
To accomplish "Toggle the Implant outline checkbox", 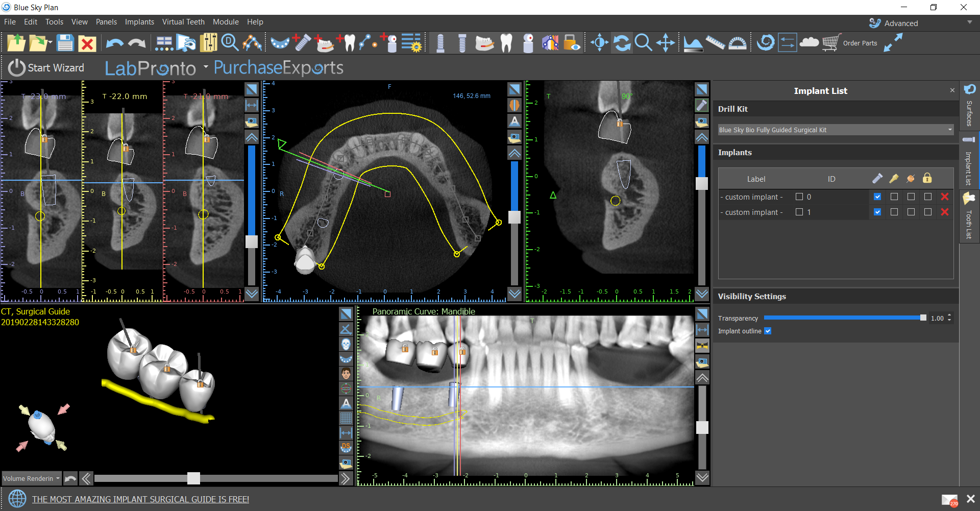I will tap(768, 331).
